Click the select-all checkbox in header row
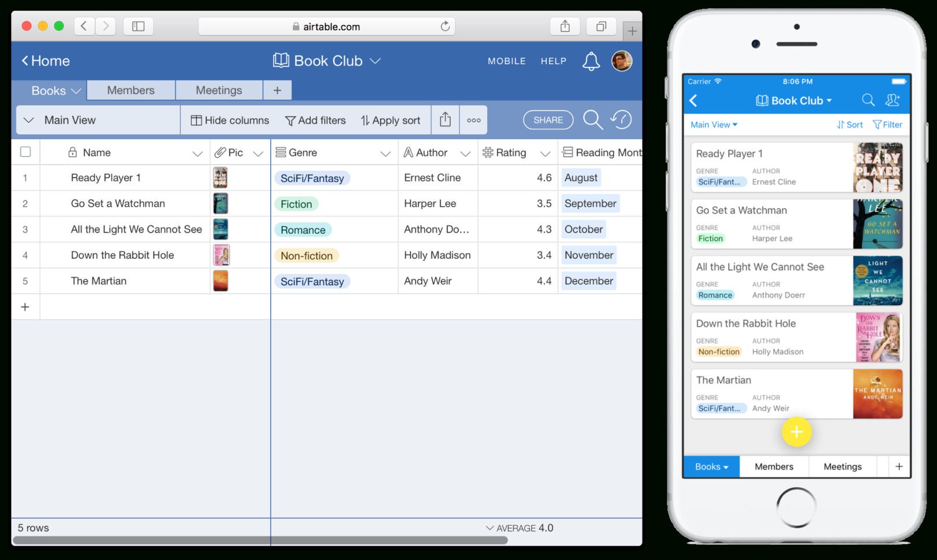 pyautogui.click(x=25, y=151)
